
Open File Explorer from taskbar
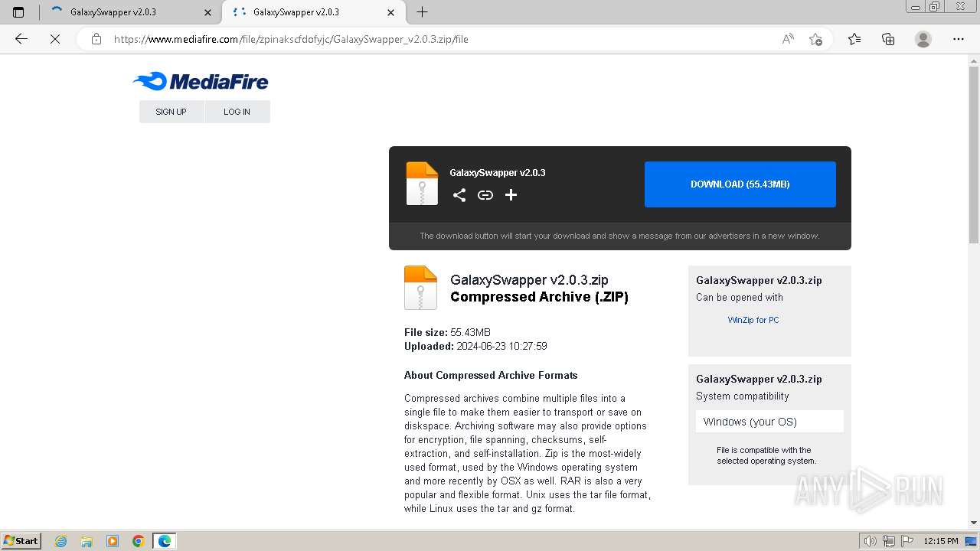tap(87, 541)
